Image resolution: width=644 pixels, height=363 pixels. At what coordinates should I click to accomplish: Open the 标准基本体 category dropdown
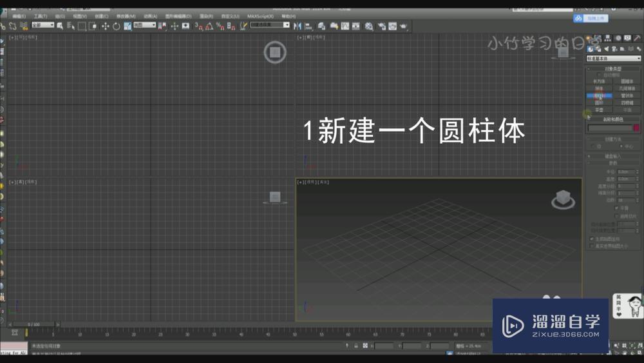tap(613, 59)
